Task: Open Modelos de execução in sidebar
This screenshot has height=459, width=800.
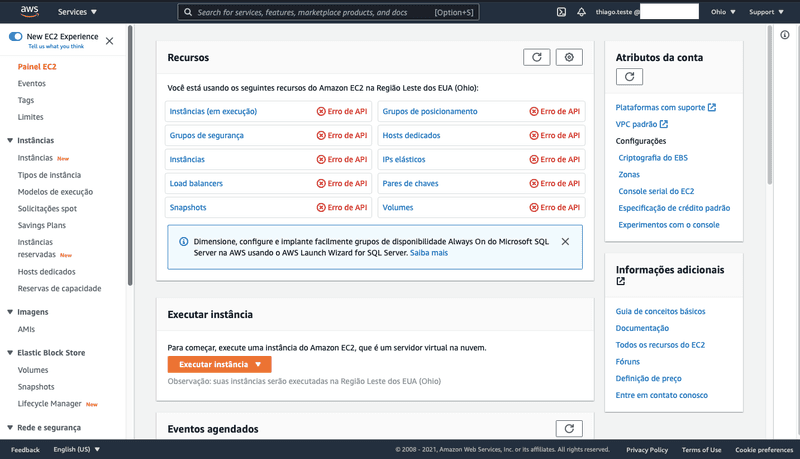Action: tap(55, 192)
